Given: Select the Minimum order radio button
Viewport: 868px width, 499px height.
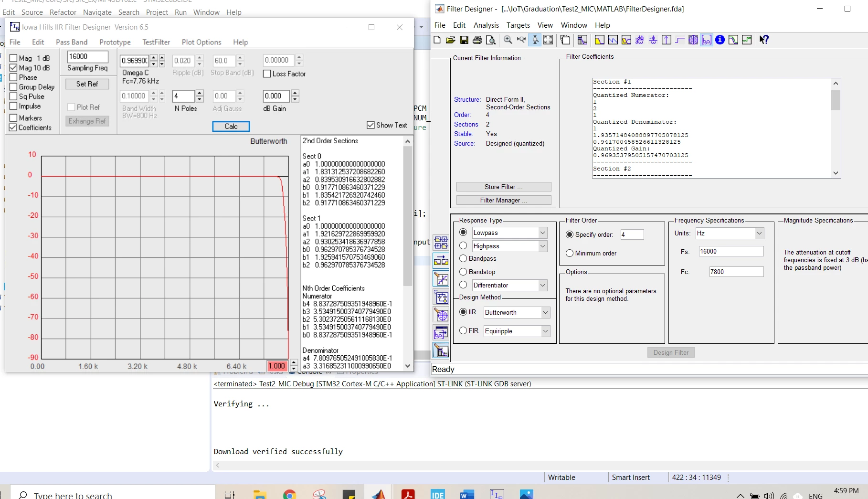Looking at the screenshot, I should pos(570,253).
